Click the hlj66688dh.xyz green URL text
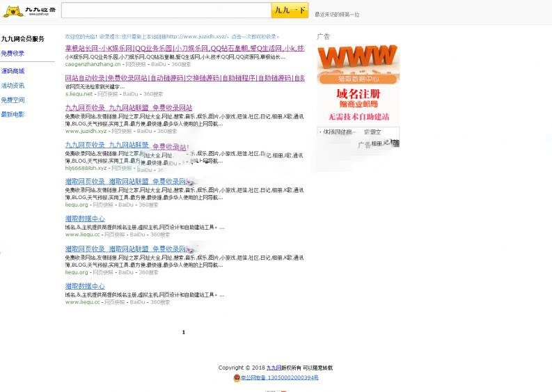Viewport: 552px width, 392px height. (86, 168)
